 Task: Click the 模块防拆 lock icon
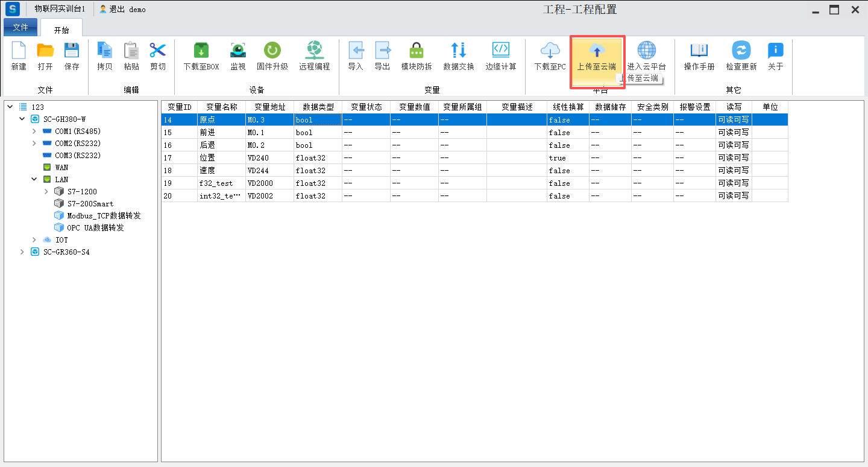[x=417, y=51]
